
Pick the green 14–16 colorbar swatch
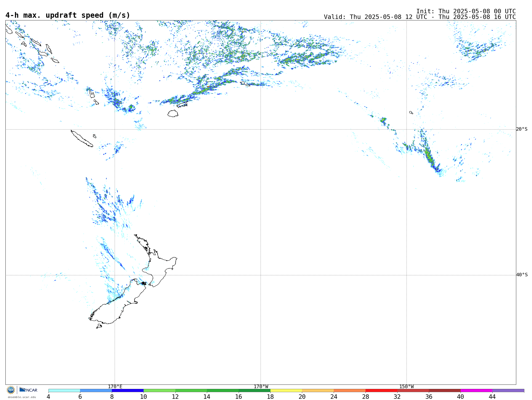[x=223, y=391]
